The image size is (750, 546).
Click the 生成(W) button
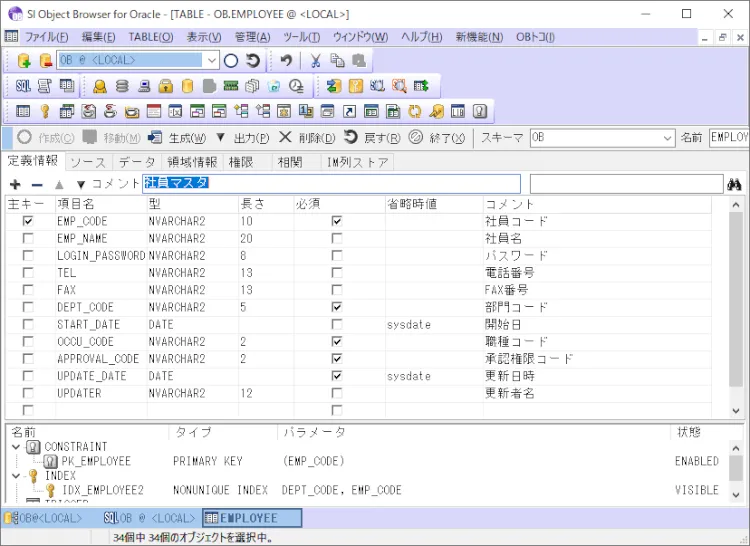[177, 138]
